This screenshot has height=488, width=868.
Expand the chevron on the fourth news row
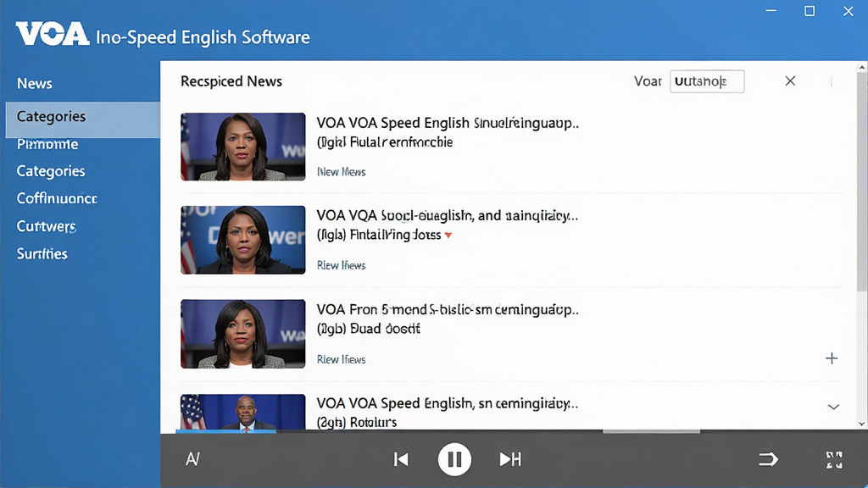pos(833,407)
